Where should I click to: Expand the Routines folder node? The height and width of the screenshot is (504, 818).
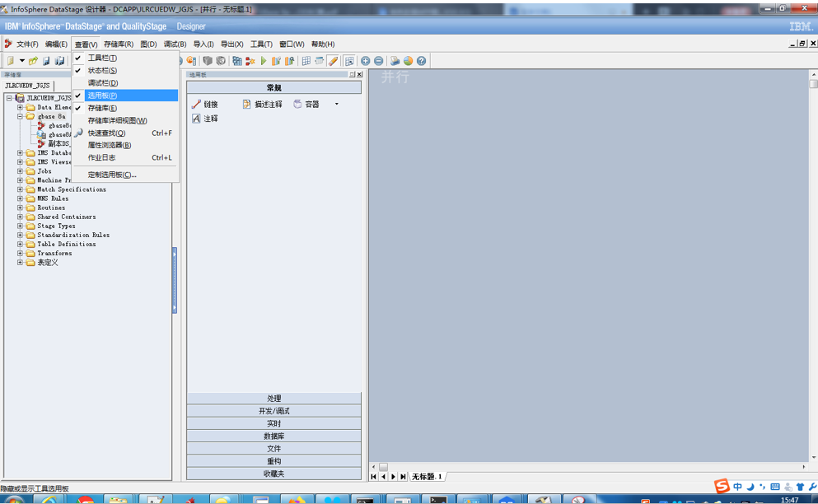(20, 208)
